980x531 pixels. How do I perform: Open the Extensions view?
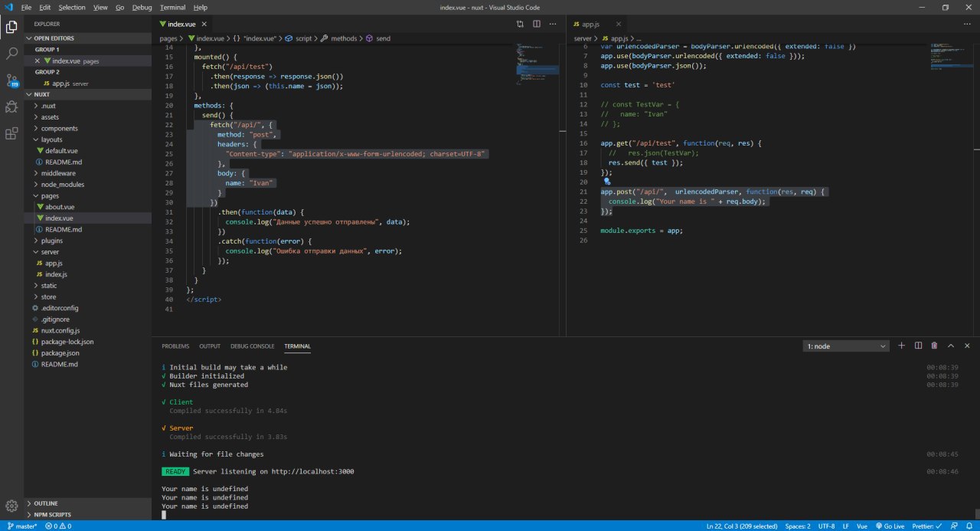[11, 133]
